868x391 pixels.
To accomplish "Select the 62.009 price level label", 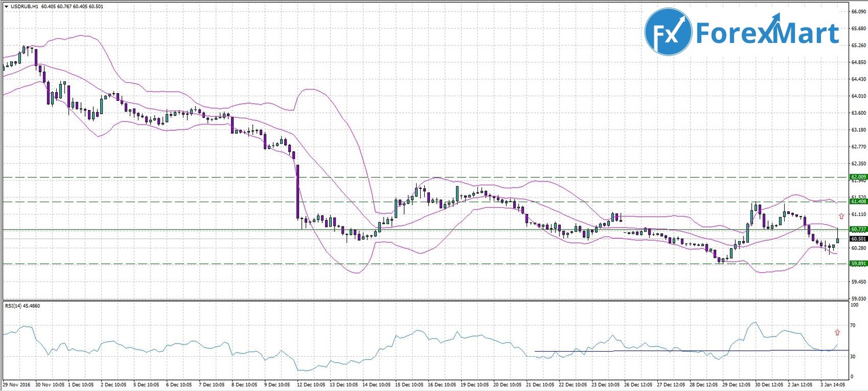I will pyautogui.click(x=858, y=177).
